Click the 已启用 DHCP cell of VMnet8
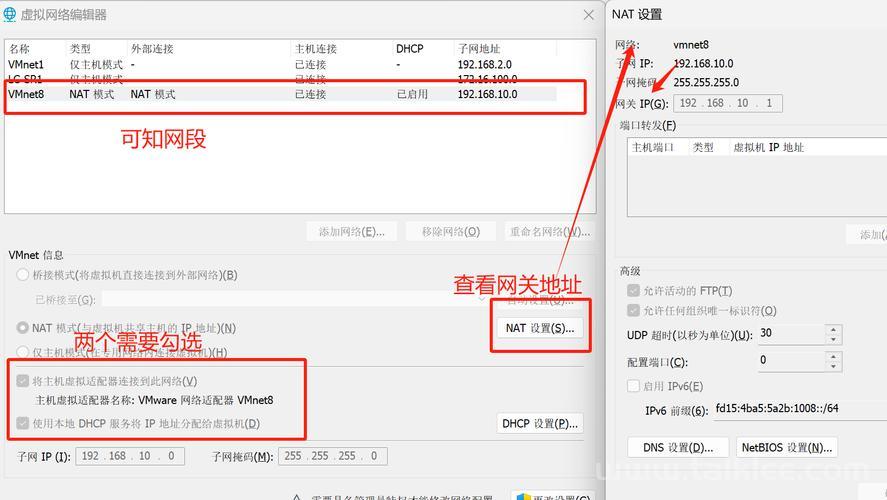 412,94
